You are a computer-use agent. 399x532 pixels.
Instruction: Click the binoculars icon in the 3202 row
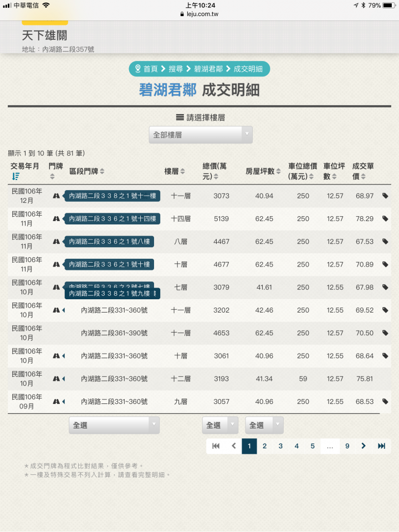57,310
